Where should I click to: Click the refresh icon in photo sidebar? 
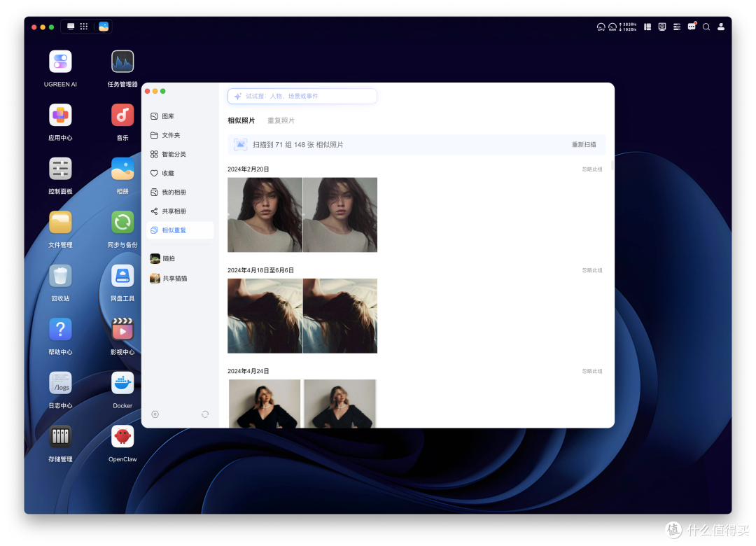205,414
